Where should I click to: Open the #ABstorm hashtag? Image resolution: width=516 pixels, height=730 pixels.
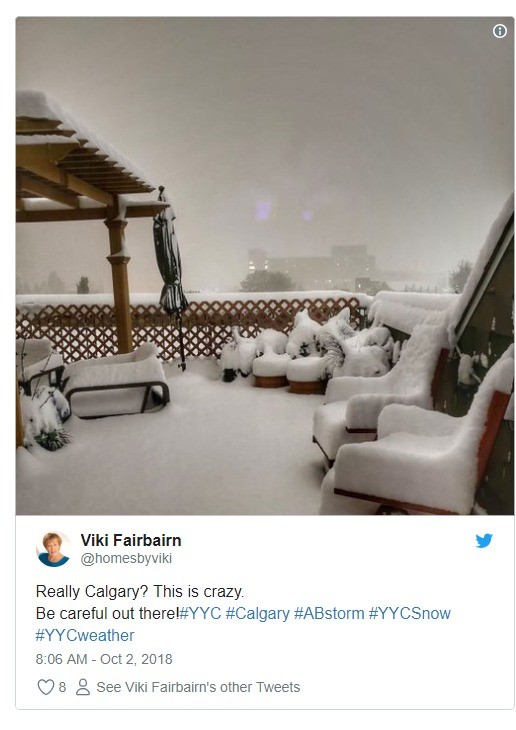pos(329,614)
